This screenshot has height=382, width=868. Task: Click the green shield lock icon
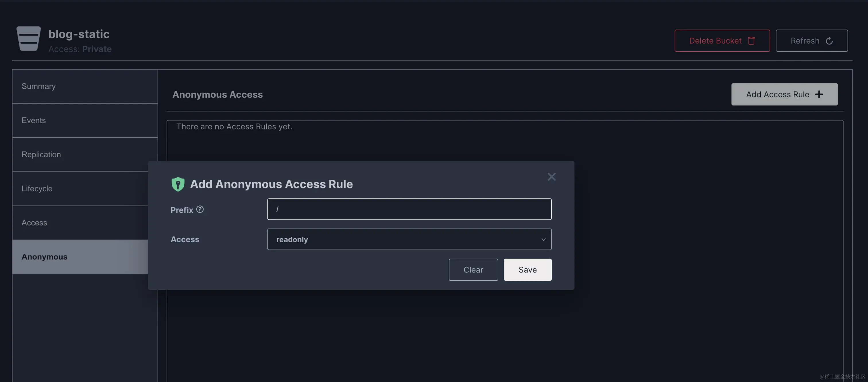click(x=178, y=184)
